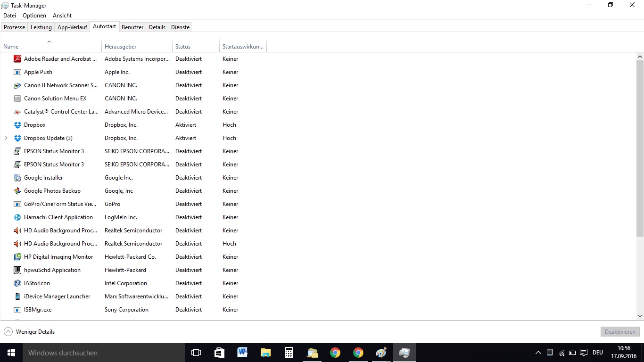Viewport: 644px width, 362px height.
Task: Open Word from the taskbar
Action: [x=242, y=353]
